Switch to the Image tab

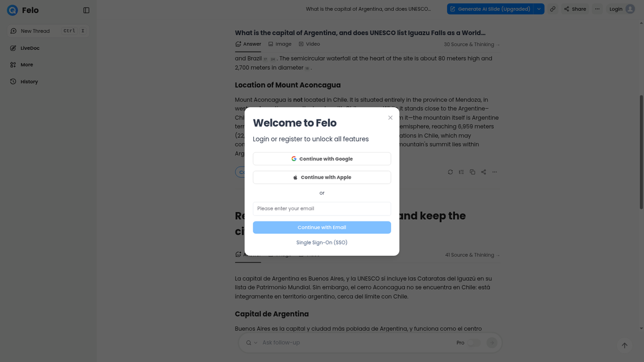click(280, 44)
